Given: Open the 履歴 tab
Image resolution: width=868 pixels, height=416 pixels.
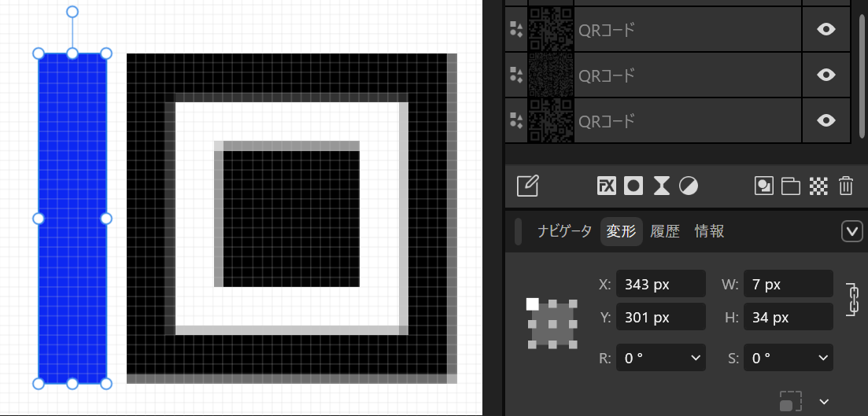Looking at the screenshot, I should point(665,231).
